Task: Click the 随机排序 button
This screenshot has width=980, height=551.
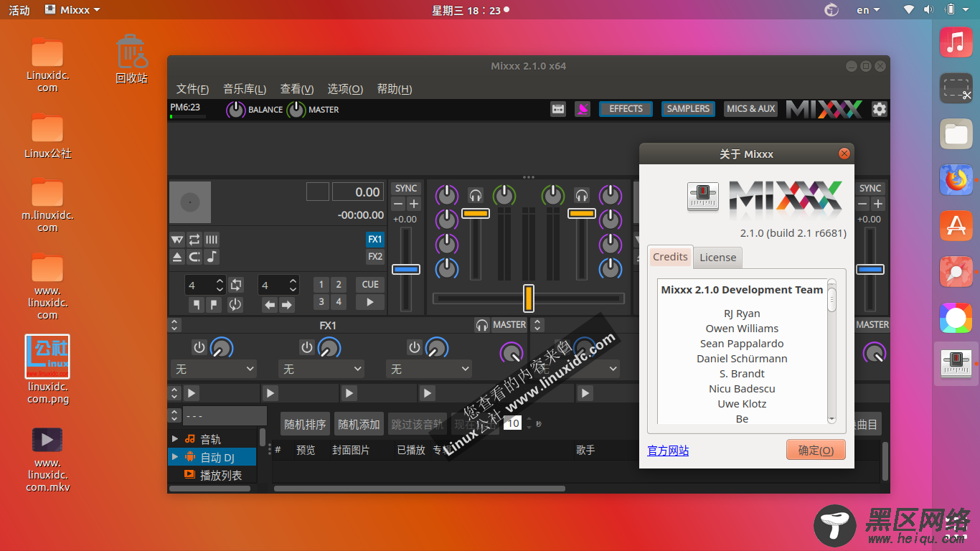Action: pyautogui.click(x=305, y=424)
